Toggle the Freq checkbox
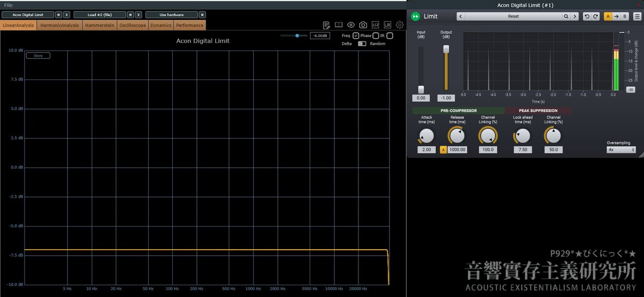Image resolution: width=644 pixels, height=297 pixels. pyautogui.click(x=356, y=35)
